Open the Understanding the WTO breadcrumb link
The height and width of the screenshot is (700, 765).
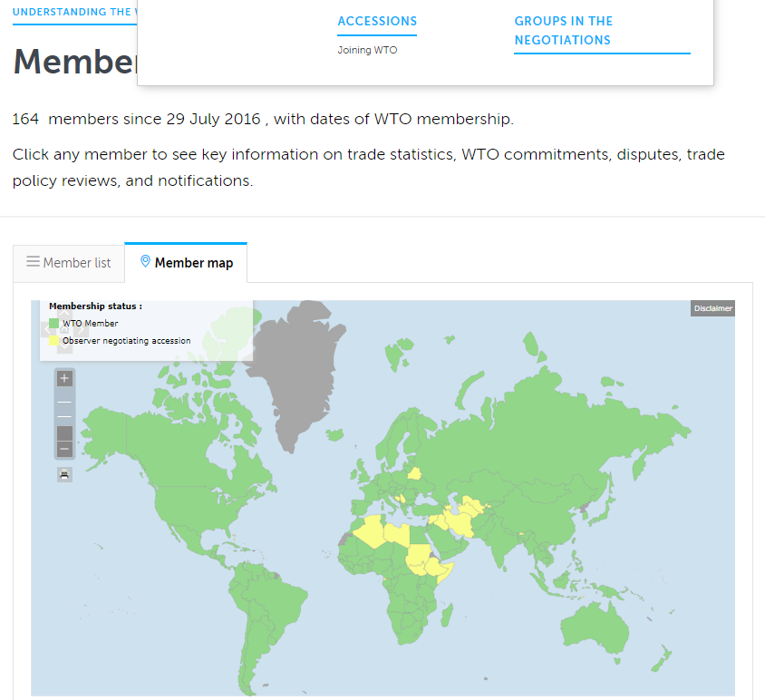tap(74, 12)
